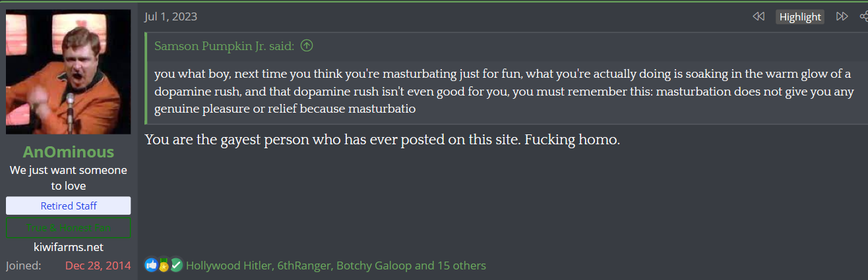Image resolution: width=868 pixels, height=280 pixels.
Task: Click the blue thumbs-up reaction icon
Action: click(x=152, y=265)
